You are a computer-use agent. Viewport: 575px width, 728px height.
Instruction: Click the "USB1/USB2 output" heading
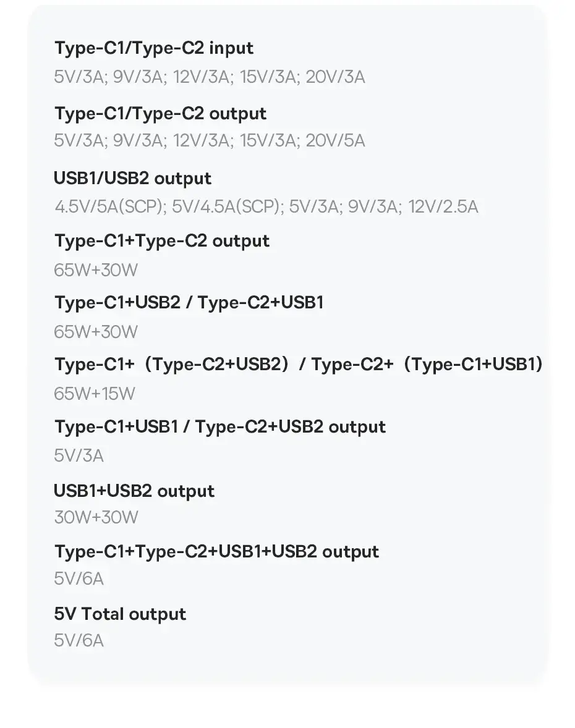click(132, 179)
